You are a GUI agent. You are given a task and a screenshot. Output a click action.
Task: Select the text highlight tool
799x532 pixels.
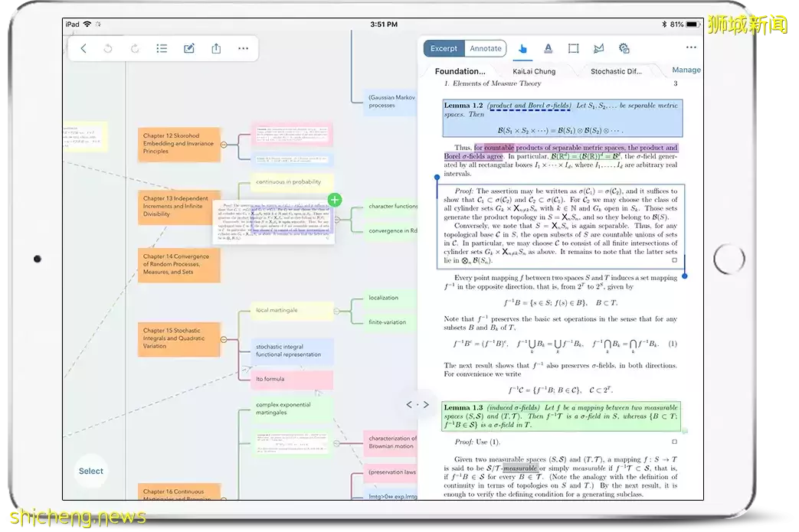pyautogui.click(x=548, y=48)
